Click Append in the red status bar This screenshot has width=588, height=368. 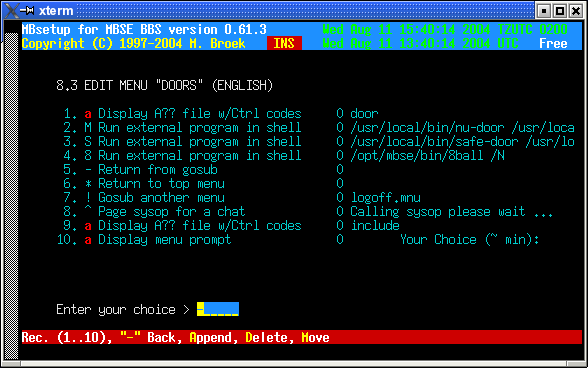click(x=213, y=338)
